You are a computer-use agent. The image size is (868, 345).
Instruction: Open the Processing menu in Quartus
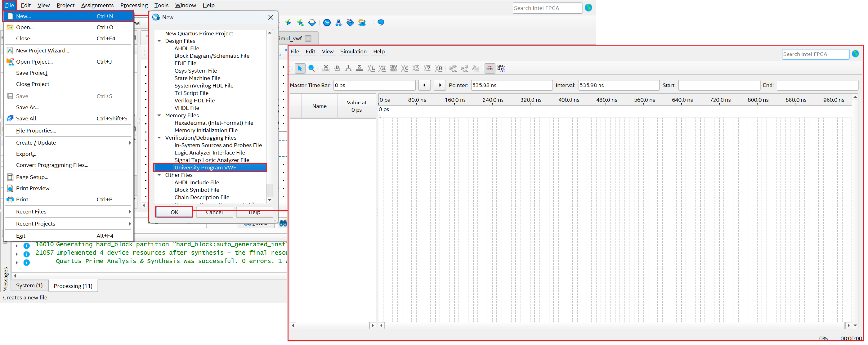(x=134, y=5)
